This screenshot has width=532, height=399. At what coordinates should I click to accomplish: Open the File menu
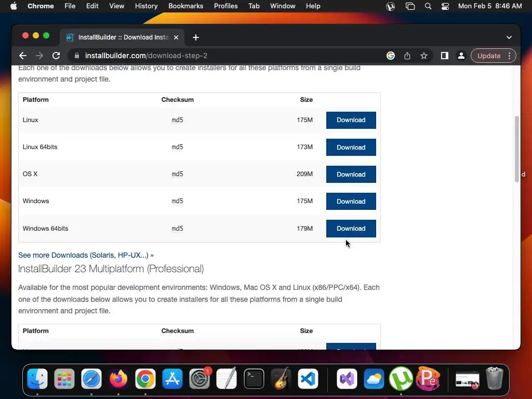70,6
